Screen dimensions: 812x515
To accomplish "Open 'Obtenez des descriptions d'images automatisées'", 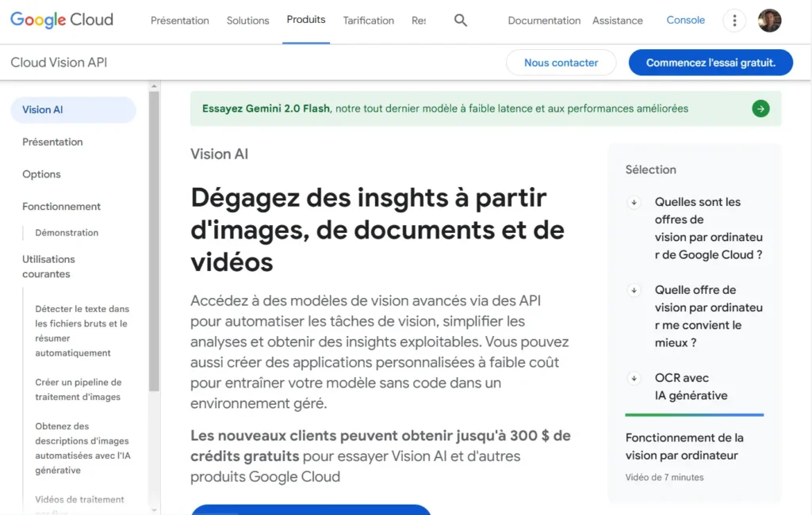I will coord(82,448).
